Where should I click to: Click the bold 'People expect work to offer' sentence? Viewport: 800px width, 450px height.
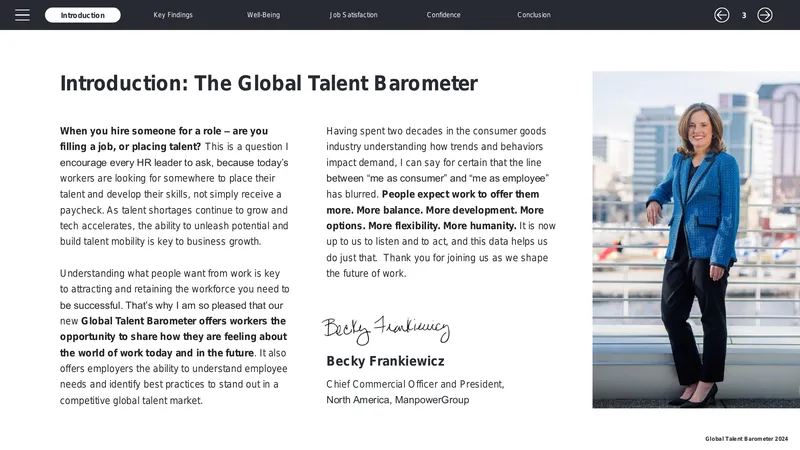pyautogui.click(x=460, y=194)
